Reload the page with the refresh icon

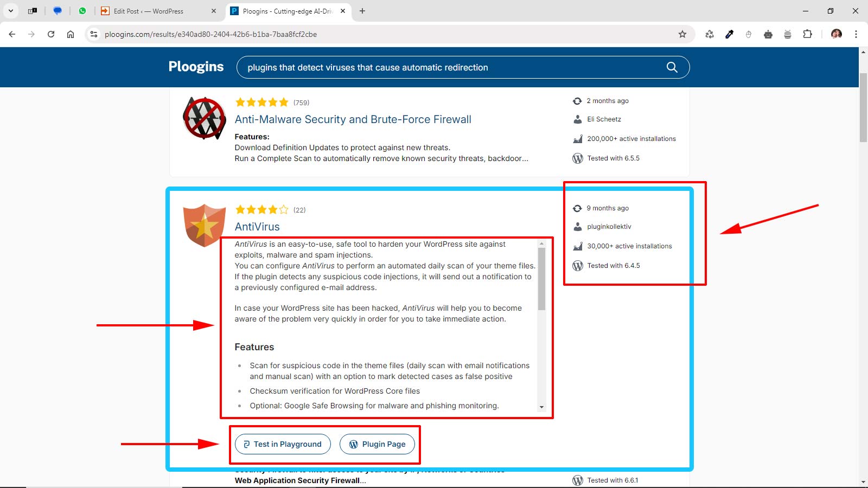(x=51, y=34)
